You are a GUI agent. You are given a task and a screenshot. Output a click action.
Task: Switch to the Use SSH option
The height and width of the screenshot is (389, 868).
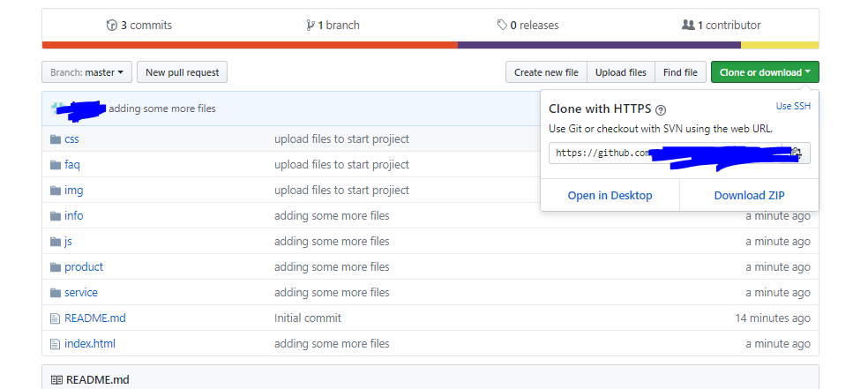[793, 106]
